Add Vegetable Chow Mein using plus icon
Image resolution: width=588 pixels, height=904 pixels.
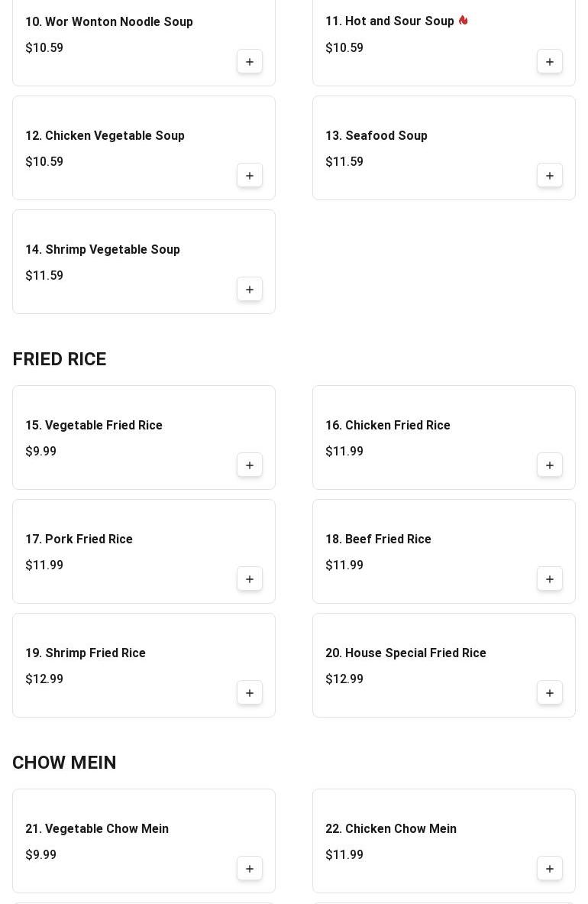pyautogui.click(x=250, y=869)
